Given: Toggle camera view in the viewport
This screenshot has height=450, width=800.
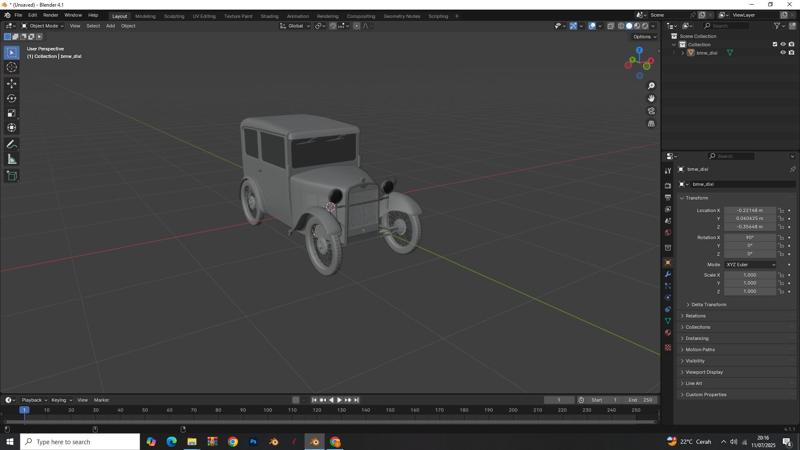Looking at the screenshot, I should tap(651, 111).
